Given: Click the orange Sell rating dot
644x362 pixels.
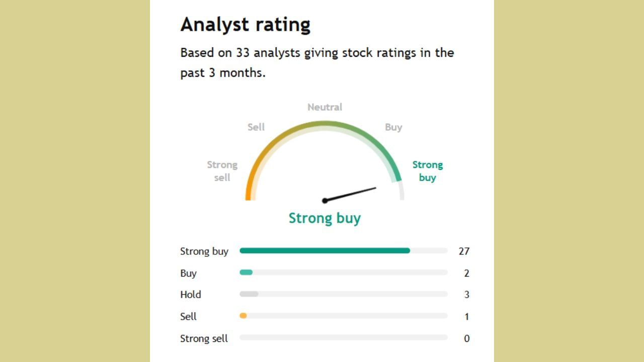Looking at the screenshot, I should (x=243, y=316).
